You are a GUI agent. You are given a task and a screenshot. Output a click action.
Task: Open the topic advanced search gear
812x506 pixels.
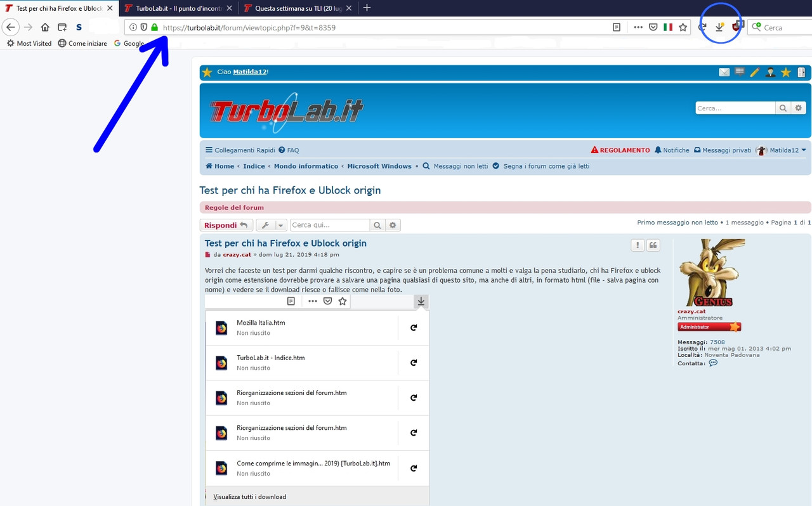tap(393, 225)
